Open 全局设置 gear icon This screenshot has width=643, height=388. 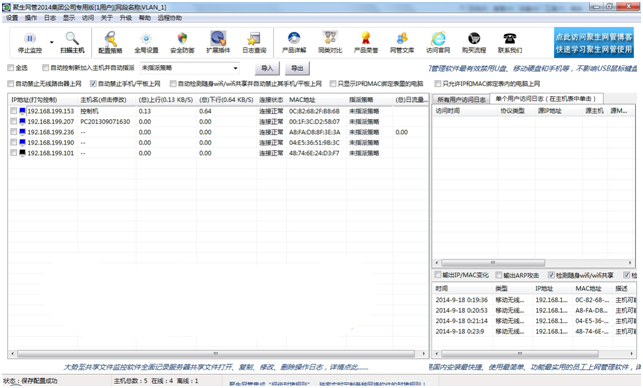pos(146,39)
